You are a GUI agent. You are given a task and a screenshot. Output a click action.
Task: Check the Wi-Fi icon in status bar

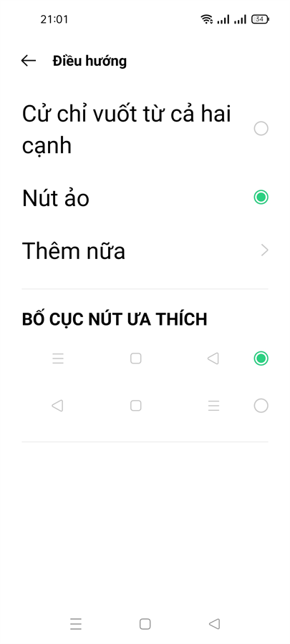click(207, 19)
